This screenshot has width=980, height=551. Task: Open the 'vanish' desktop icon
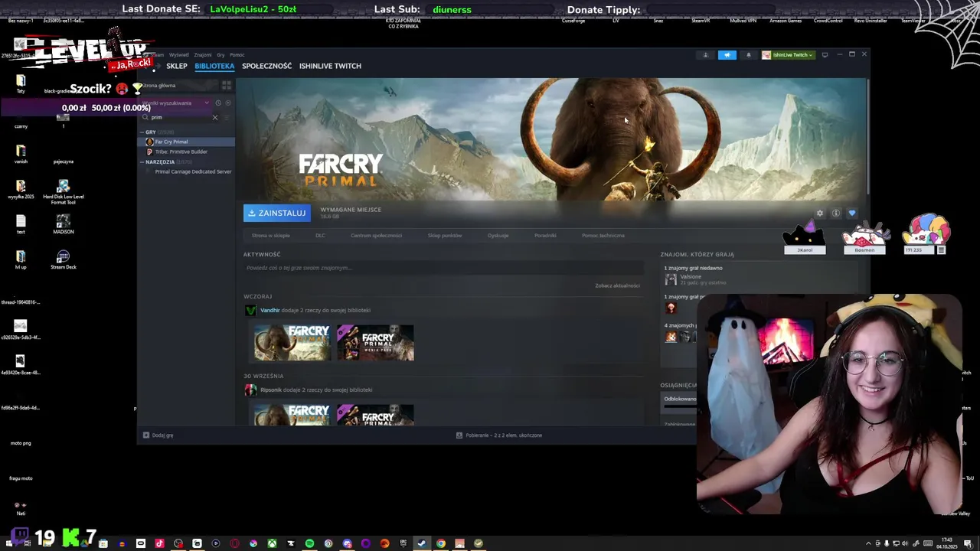[x=21, y=155]
